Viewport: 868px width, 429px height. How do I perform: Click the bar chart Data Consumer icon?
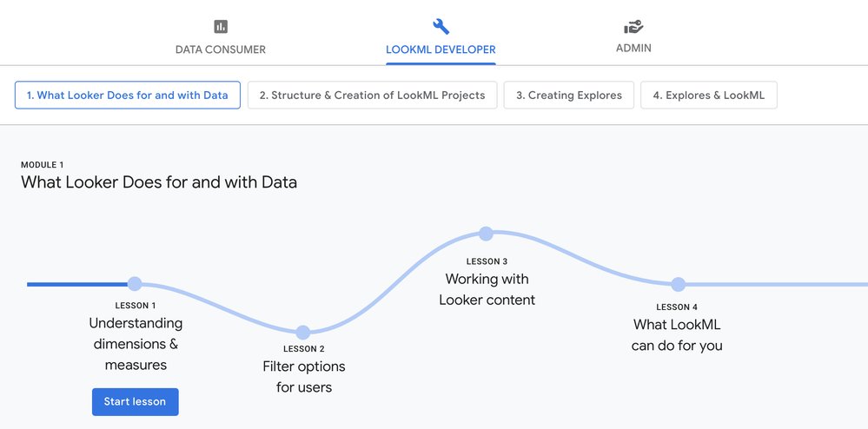coord(221,26)
